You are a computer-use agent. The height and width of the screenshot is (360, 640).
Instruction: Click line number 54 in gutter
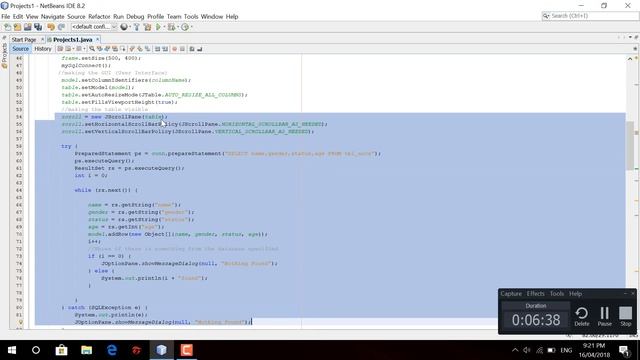(19, 117)
